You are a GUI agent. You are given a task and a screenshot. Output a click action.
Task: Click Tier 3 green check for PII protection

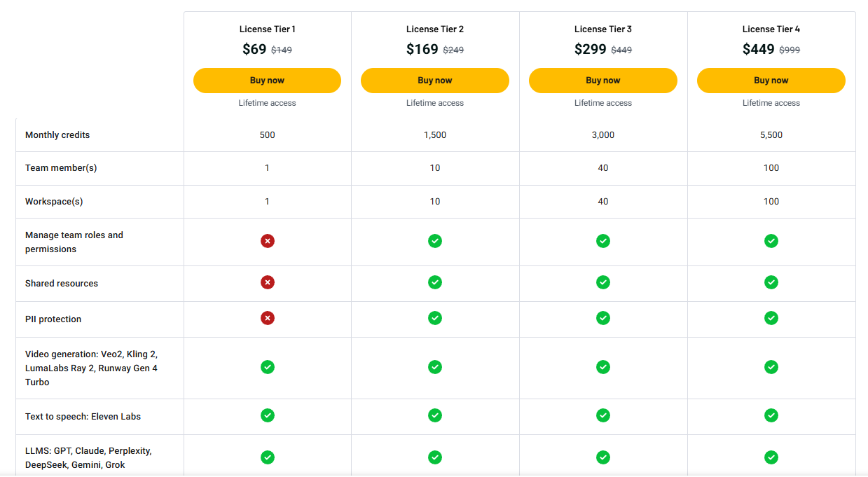603,318
